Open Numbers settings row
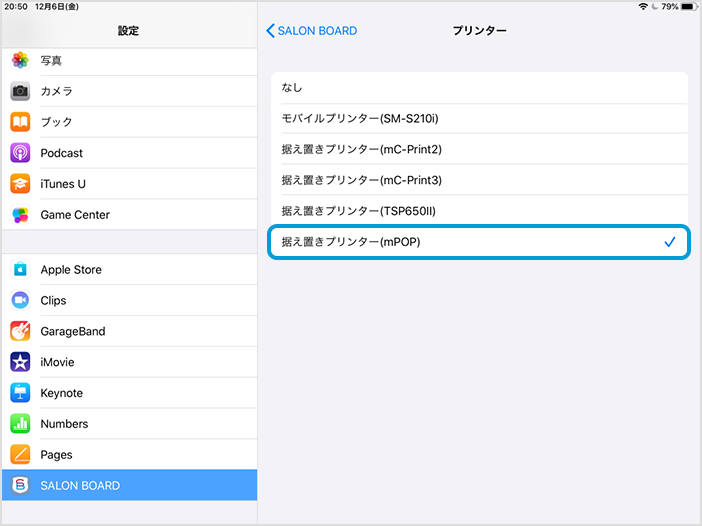 [x=129, y=424]
